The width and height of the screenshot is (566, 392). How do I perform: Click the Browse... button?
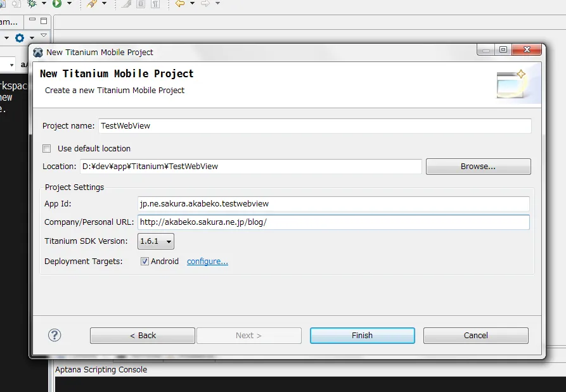tap(478, 167)
